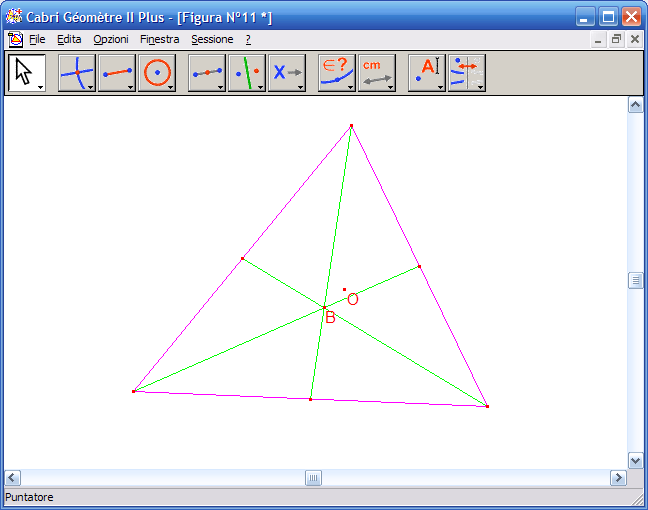Viewport: 648px width, 510px height.
Task: Select the Text and labels toolbox icon
Action: pos(427,73)
